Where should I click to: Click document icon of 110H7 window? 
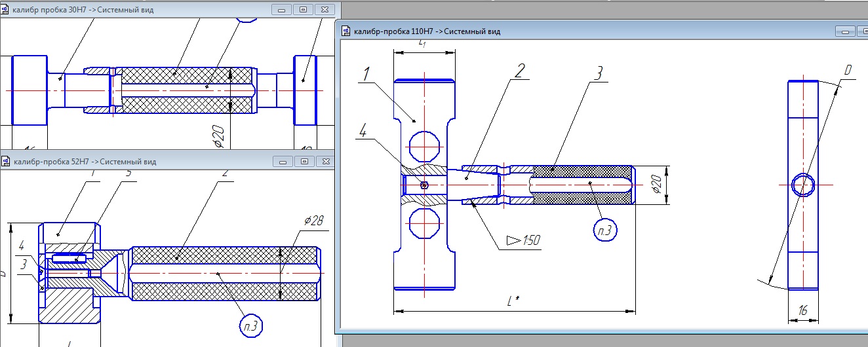click(345, 31)
